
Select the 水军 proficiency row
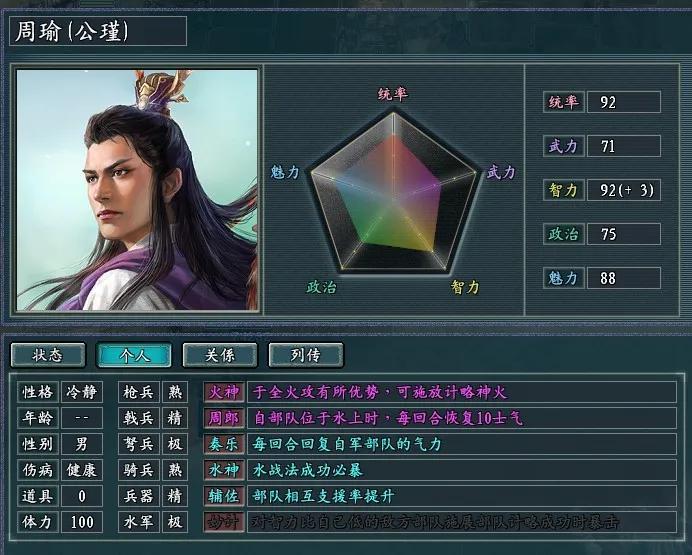coord(153,522)
